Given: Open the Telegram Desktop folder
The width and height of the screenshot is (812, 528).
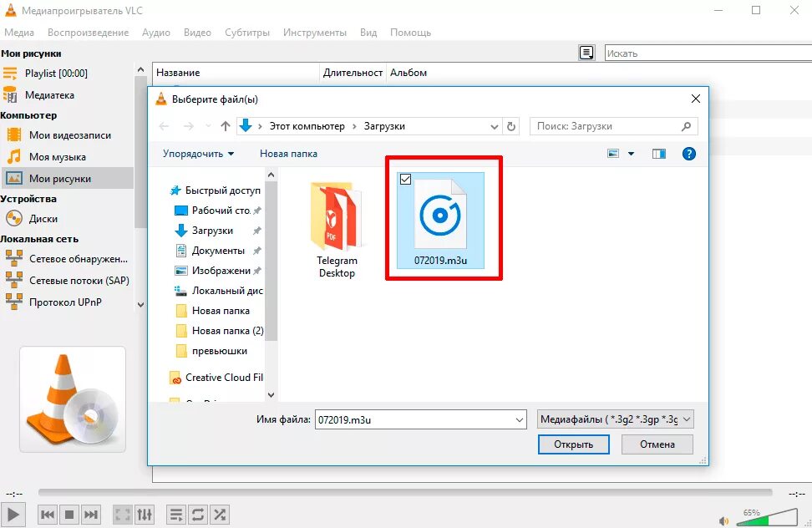Looking at the screenshot, I should [x=337, y=231].
